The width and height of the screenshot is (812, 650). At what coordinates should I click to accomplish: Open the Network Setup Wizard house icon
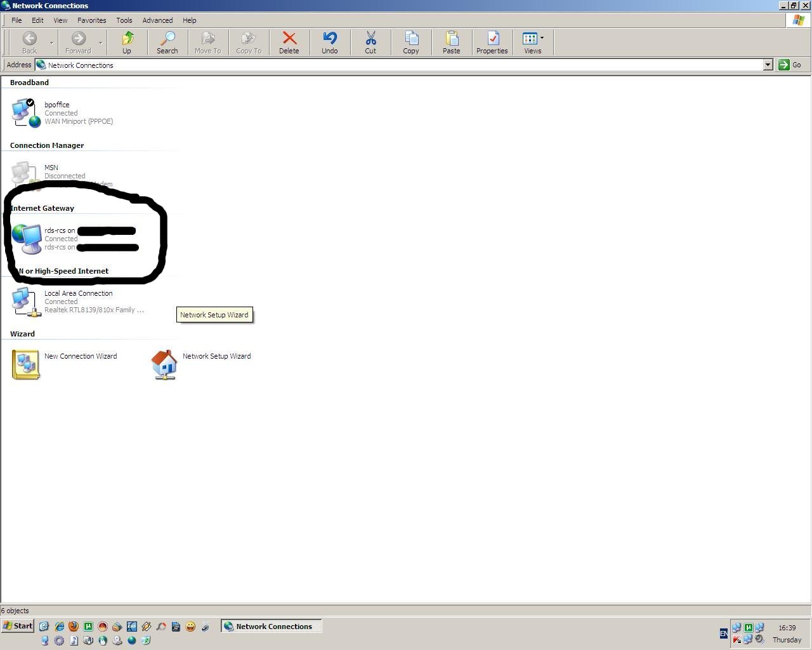pos(164,364)
